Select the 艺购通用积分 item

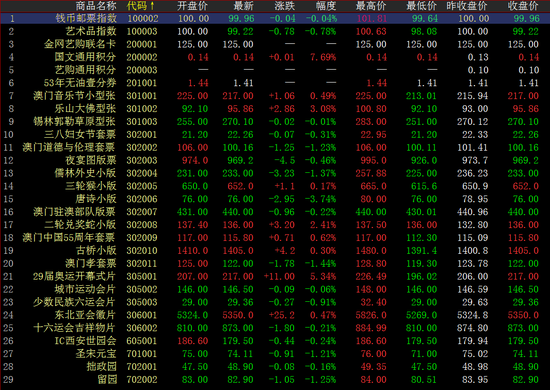pos(85,70)
